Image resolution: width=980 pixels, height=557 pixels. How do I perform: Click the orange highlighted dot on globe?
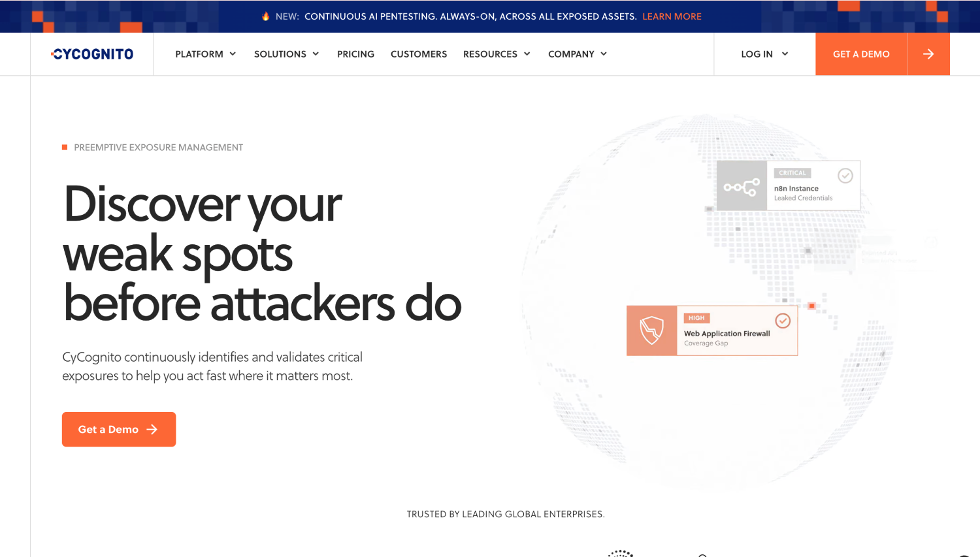coord(811,306)
